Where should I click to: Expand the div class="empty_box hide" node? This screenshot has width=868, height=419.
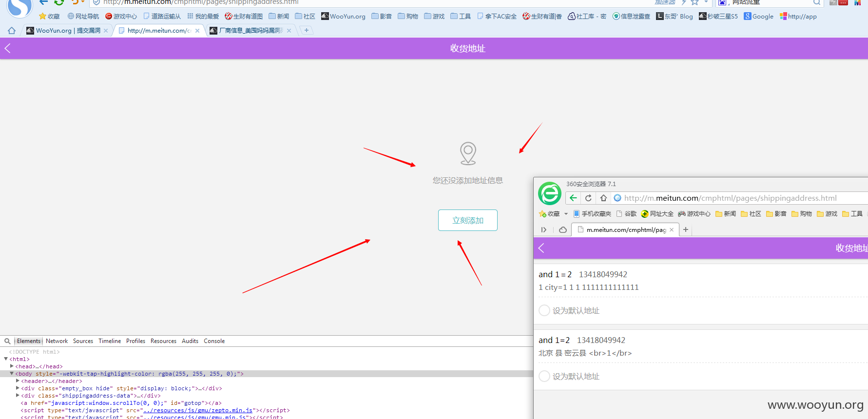coord(18,388)
